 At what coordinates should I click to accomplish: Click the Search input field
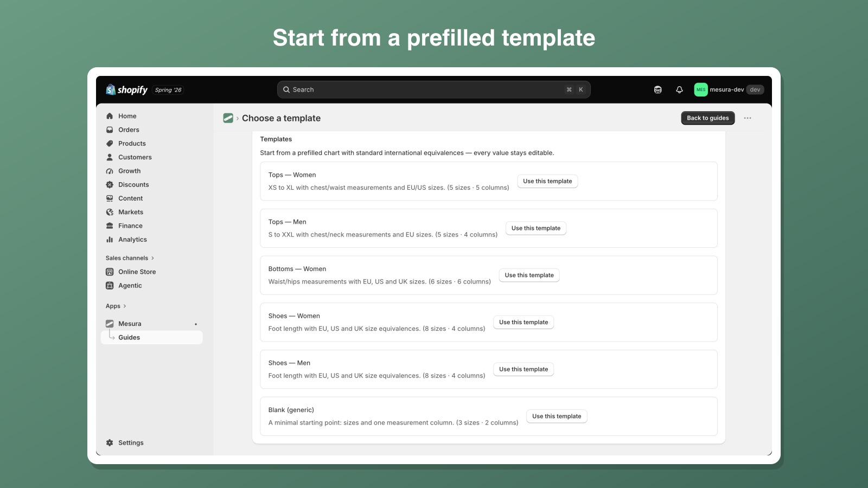coord(434,89)
